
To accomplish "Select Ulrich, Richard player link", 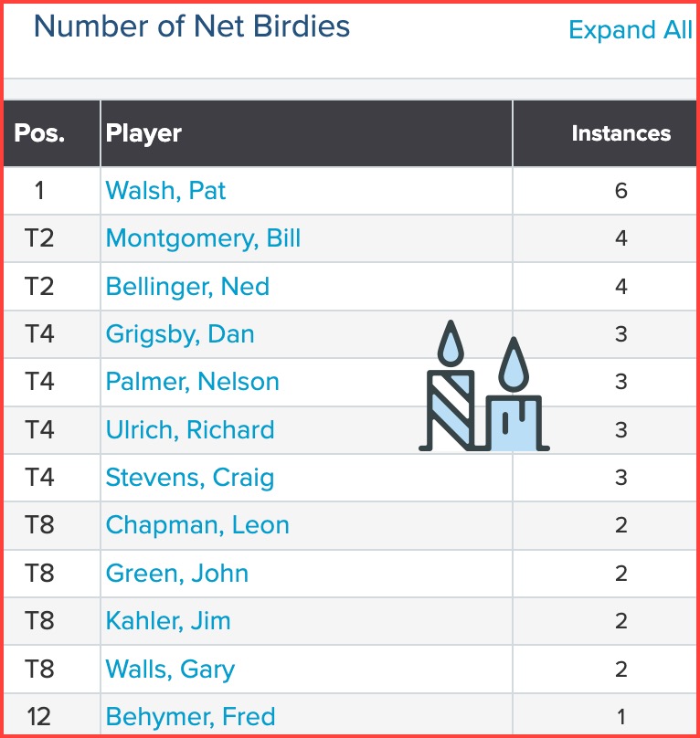I will pyautogui.click(x=190, y=430).
